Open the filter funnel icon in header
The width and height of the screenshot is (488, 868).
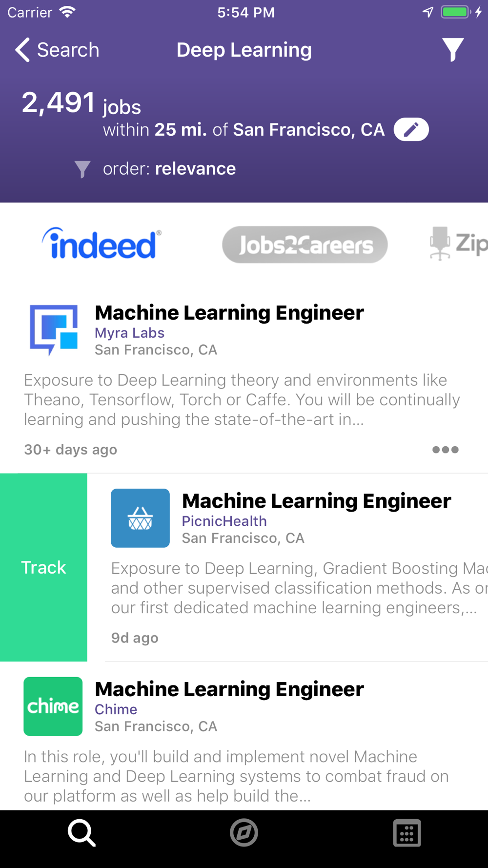point(453,50)
